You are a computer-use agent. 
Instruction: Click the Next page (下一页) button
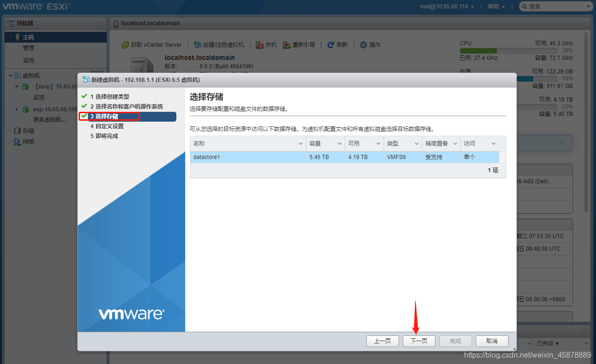[x=419, y=341]
